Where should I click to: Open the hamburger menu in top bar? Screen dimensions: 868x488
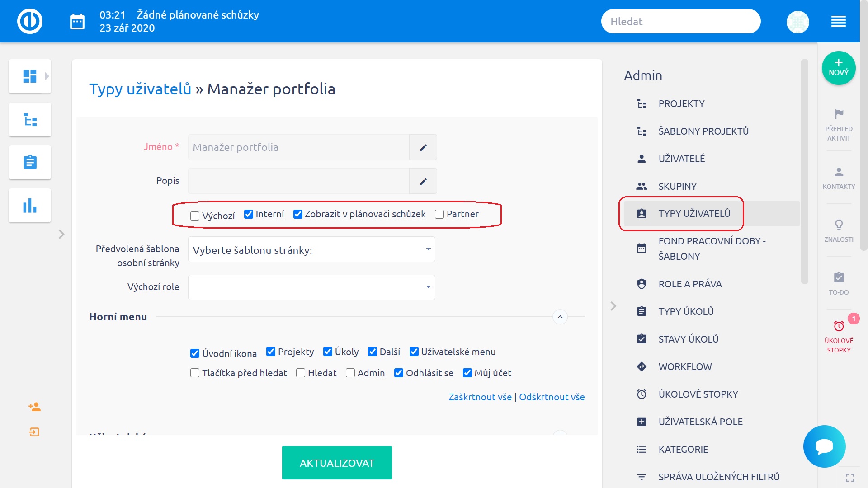[x=838, y=21]
